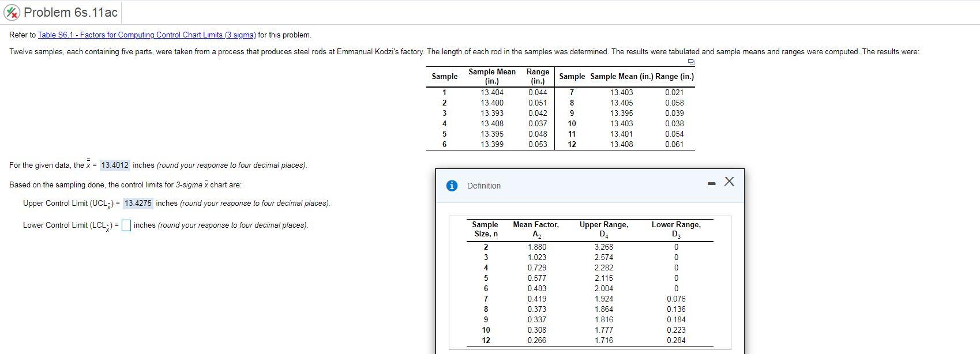Screen dimensions: 980x354
Task: Click sample 2 range 0.051
Action: pyautogui.click(x=538, y=103)
